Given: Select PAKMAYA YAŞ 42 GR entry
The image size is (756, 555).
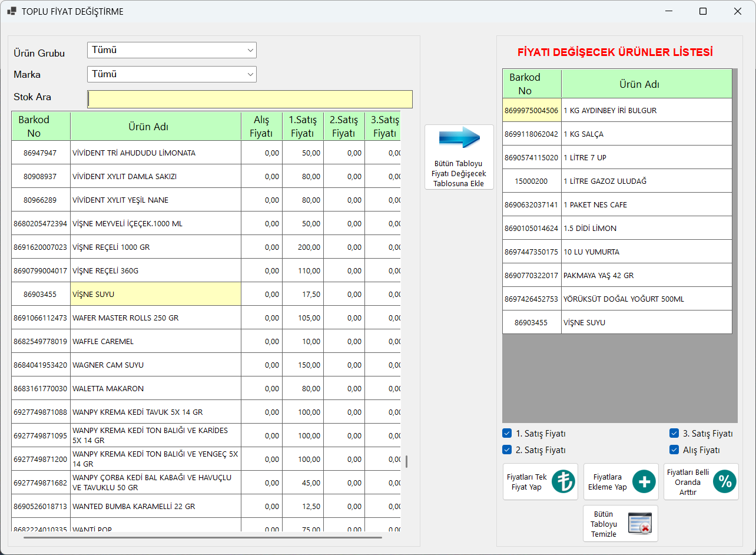Looking at the screenshot, I should tap(646, 275).
